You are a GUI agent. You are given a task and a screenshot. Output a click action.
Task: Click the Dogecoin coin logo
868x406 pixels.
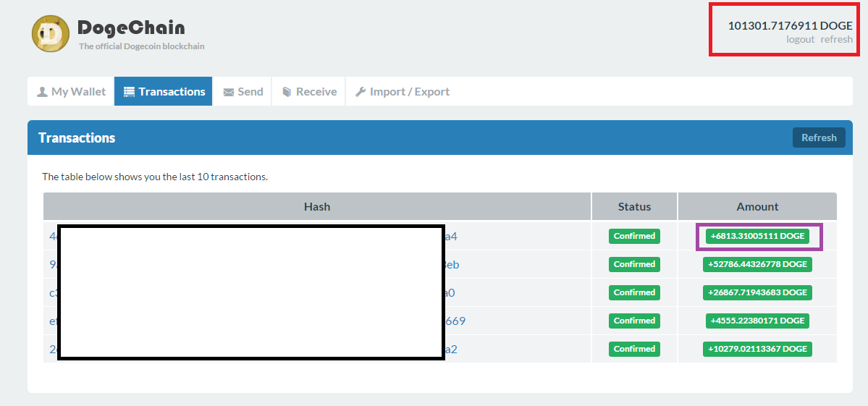pos(50,34)
